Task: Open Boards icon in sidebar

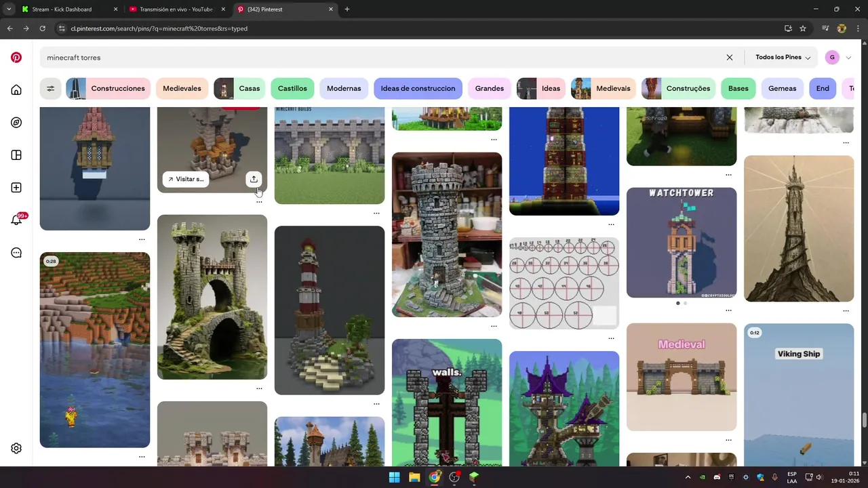Action: pos(16,155)
